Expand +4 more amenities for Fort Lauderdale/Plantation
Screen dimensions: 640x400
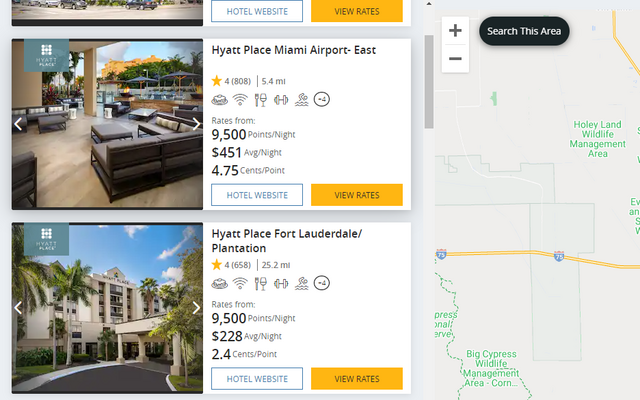(322, 283)
